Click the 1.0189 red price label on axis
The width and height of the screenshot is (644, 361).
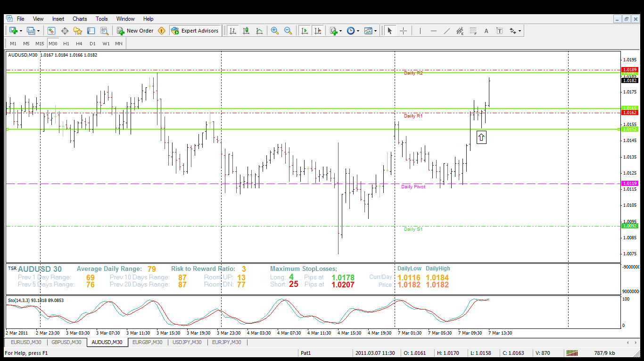[630, 70]
